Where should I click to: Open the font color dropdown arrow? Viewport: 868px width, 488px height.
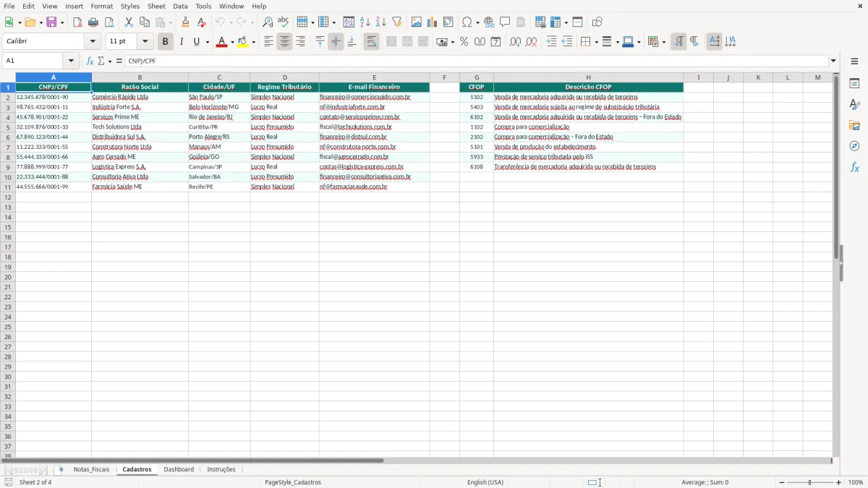(x=231, y=41)
